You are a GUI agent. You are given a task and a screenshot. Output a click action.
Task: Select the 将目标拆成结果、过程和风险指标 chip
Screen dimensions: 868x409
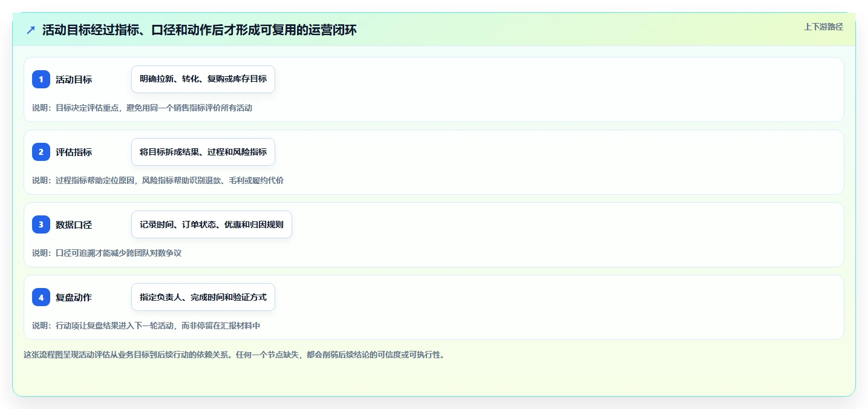pos(203,152)
